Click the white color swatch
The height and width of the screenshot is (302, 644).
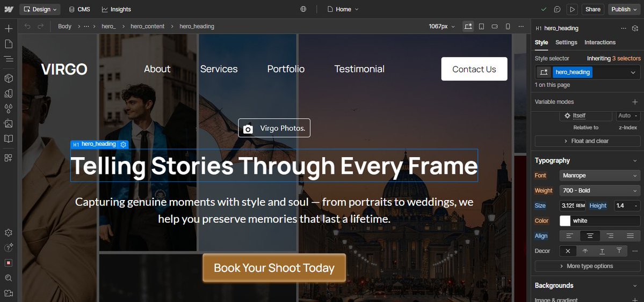pos(565,221)
